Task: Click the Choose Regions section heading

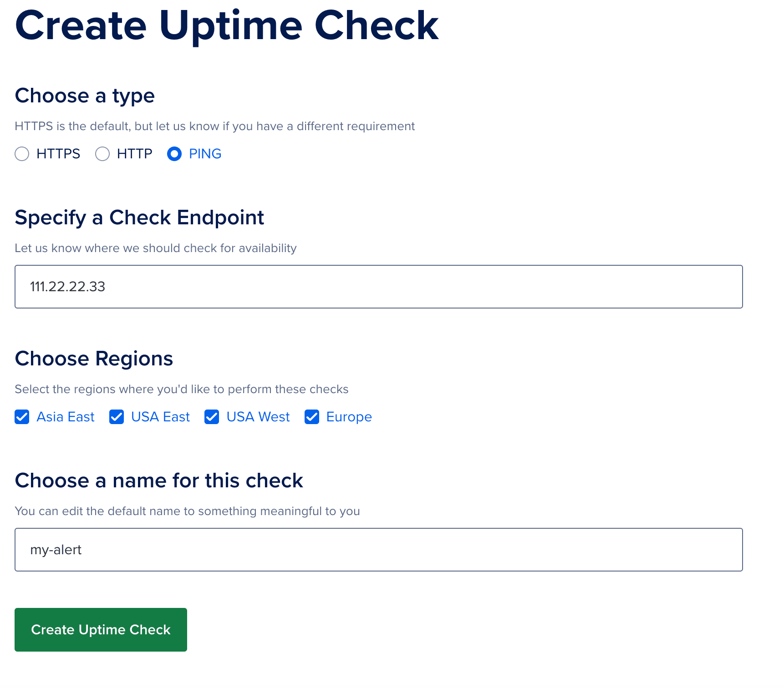Action: (94, 359)
